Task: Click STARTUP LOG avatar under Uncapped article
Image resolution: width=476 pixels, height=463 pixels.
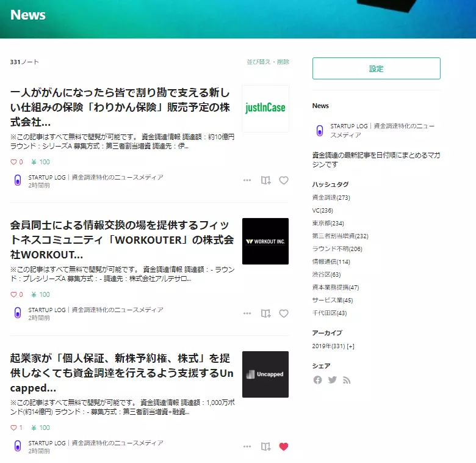Action: (18, 447)
